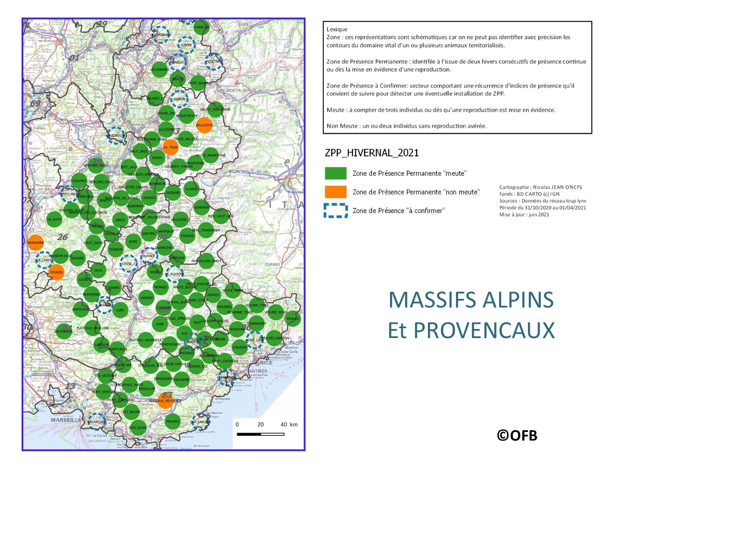Click the dashed TANNERON zone circle
756x534 pixels.
227,377
